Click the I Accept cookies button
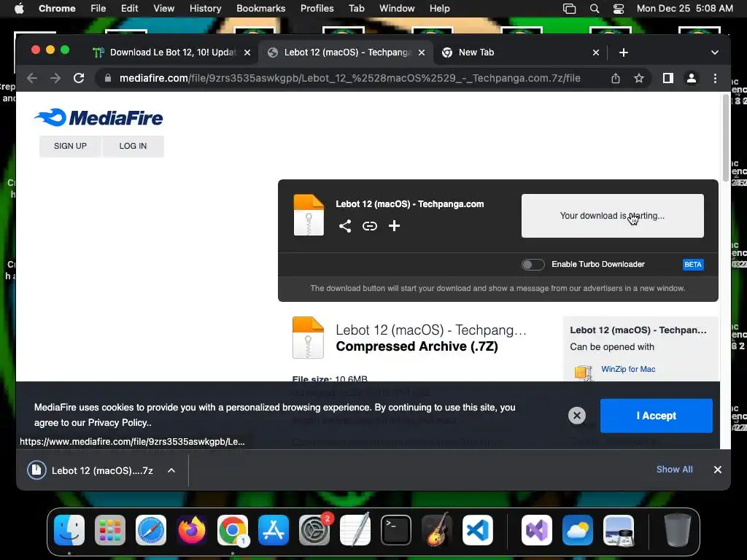This screenshot has width=747, height=560. [656, 416]
